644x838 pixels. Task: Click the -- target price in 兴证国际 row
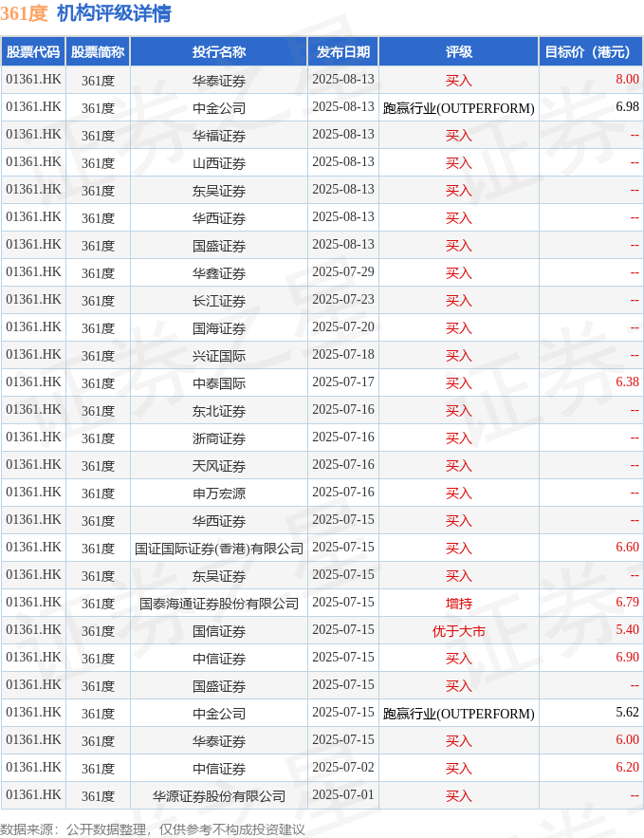635,355
